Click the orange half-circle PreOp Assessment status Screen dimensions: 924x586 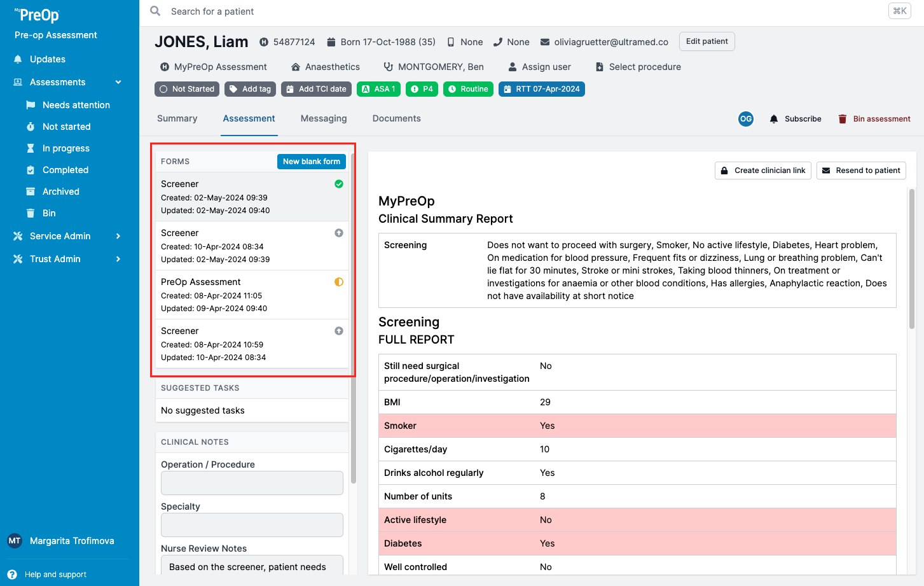[339, 282]
